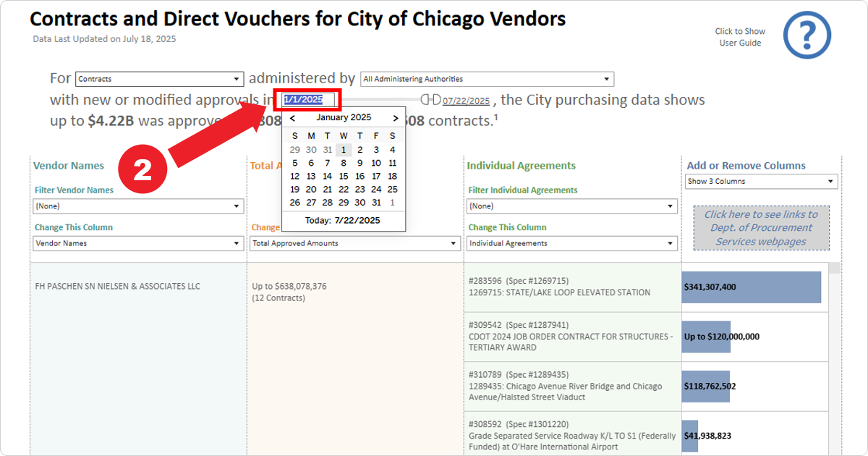Image resolution: width=868 pixels, height=456 pixels.
Task: Click the dashboard title heading
Action: coord(298,20)
